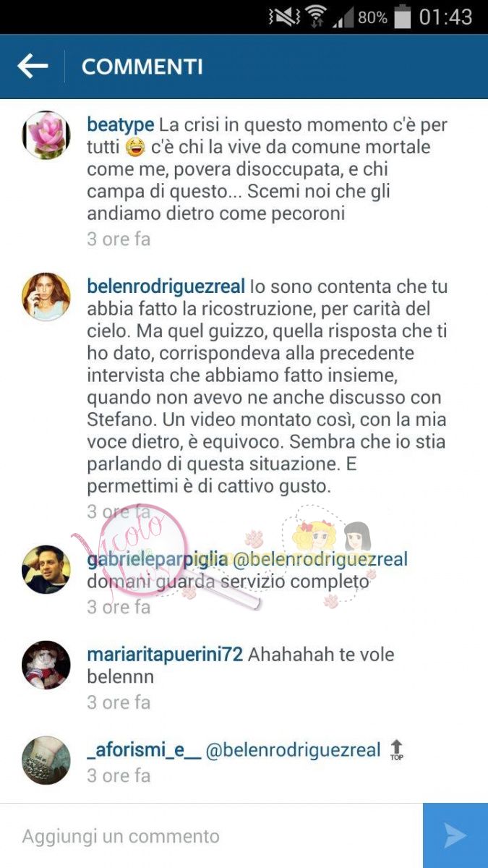488x868 pixels.
Task: Open @belenrodriguezreal mention in _aforismi_e__ comment
Action: point(294,750)
